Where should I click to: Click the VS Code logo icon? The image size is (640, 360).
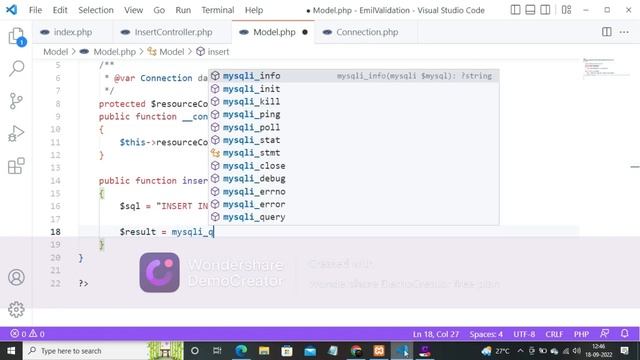[11, 10]
